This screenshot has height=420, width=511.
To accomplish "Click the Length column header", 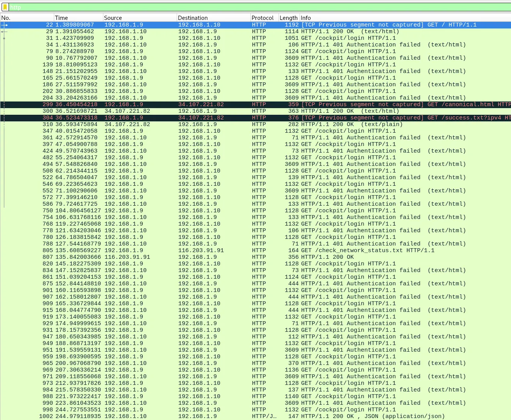I will [289, 18].
